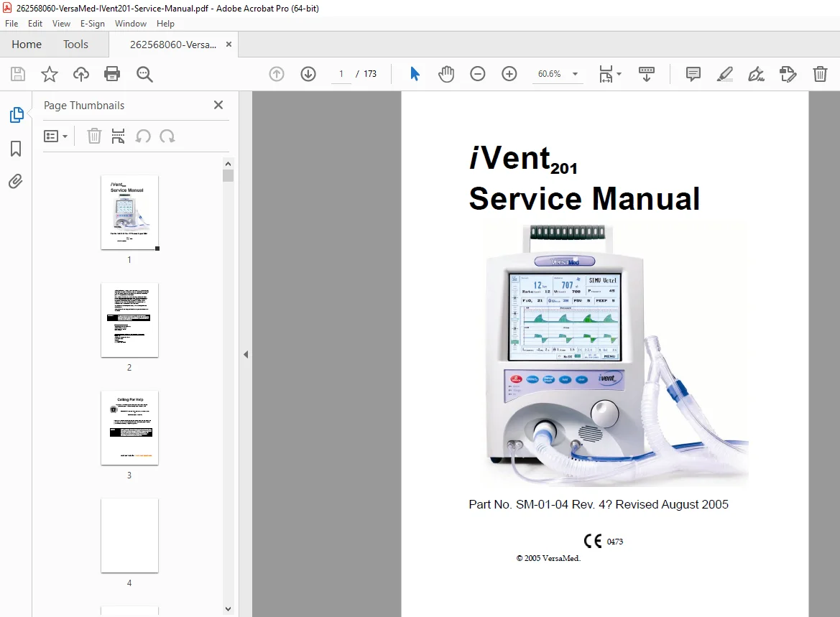Screen dimensions: 840x617
Task: Open the Bookmarks sidebar panel
Action: coord(16,149)
